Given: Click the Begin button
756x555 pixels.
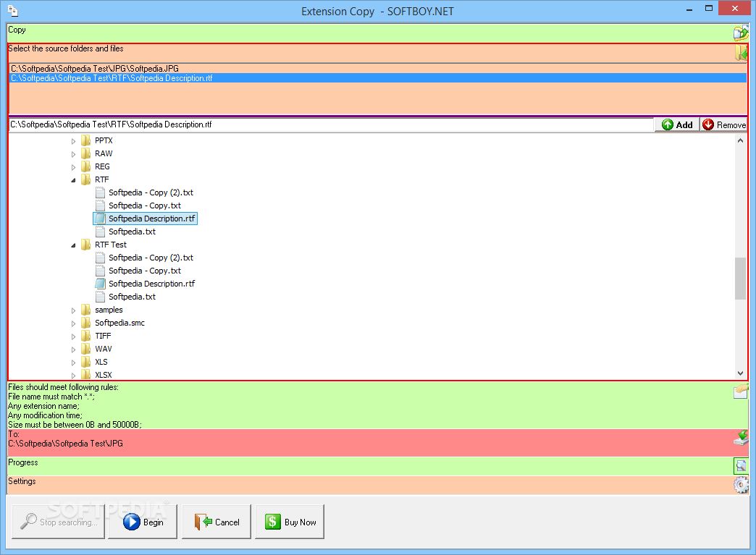Looking at the screenshot, I should [x=143, y=522].
